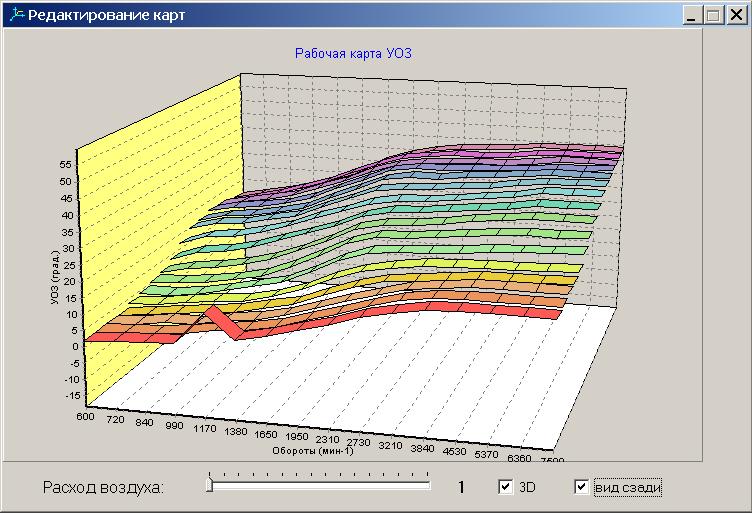752x513 pixels.
Task: Click the air flow slider thumb
Action: click(x=209, y=486)
